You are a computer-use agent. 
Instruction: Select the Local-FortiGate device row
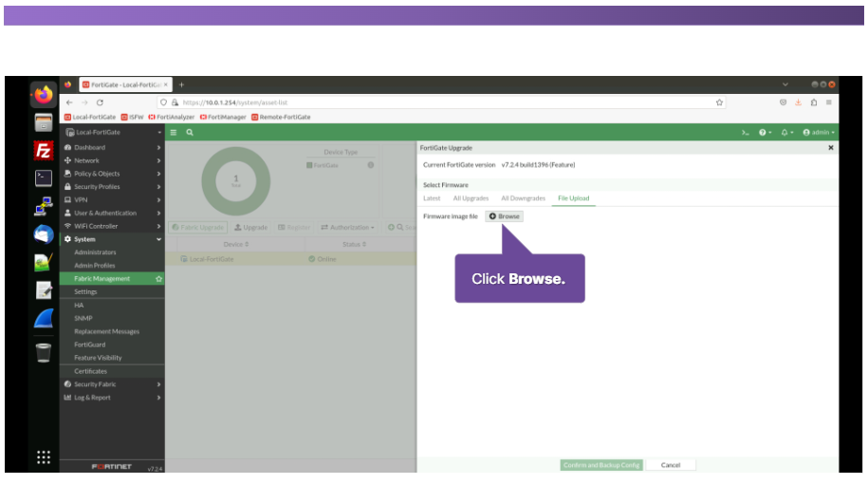290,259
